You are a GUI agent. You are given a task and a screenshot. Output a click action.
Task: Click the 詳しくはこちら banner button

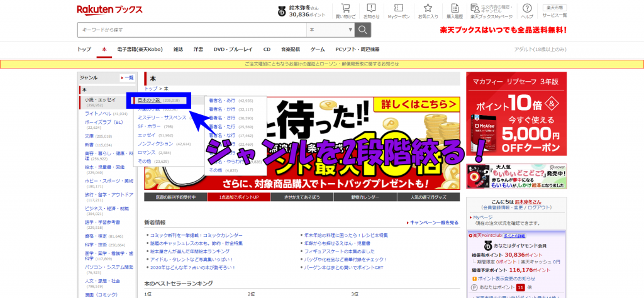pyautogui.click(x=416, y=104)
